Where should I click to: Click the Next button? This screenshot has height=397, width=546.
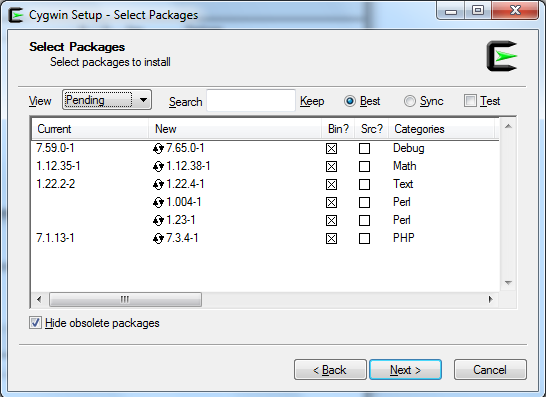[405, 369]
